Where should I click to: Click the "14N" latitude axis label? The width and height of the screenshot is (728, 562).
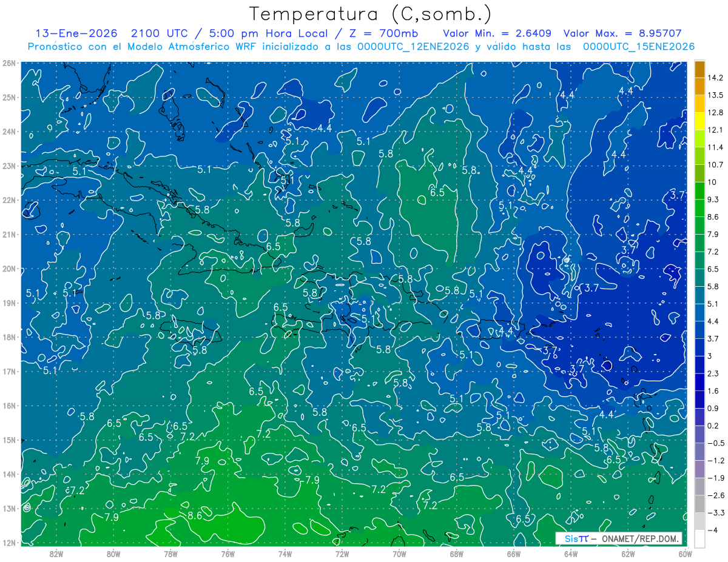pyautogui.click(x=9, y=474)
